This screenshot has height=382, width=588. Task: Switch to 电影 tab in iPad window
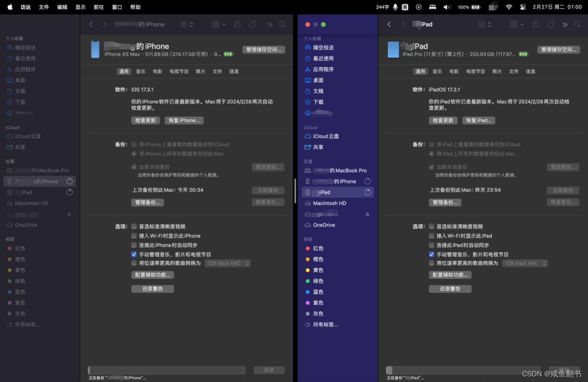tap(454, 71)
